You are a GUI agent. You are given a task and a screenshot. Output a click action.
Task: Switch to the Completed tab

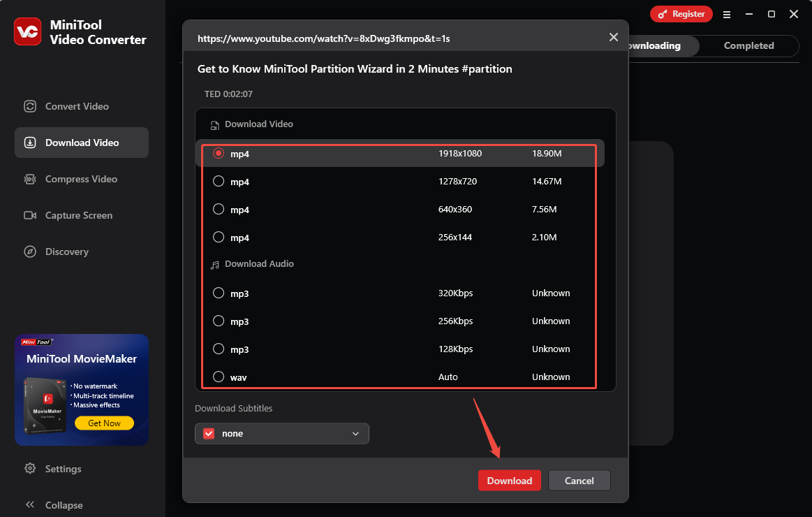pos(749,45)
